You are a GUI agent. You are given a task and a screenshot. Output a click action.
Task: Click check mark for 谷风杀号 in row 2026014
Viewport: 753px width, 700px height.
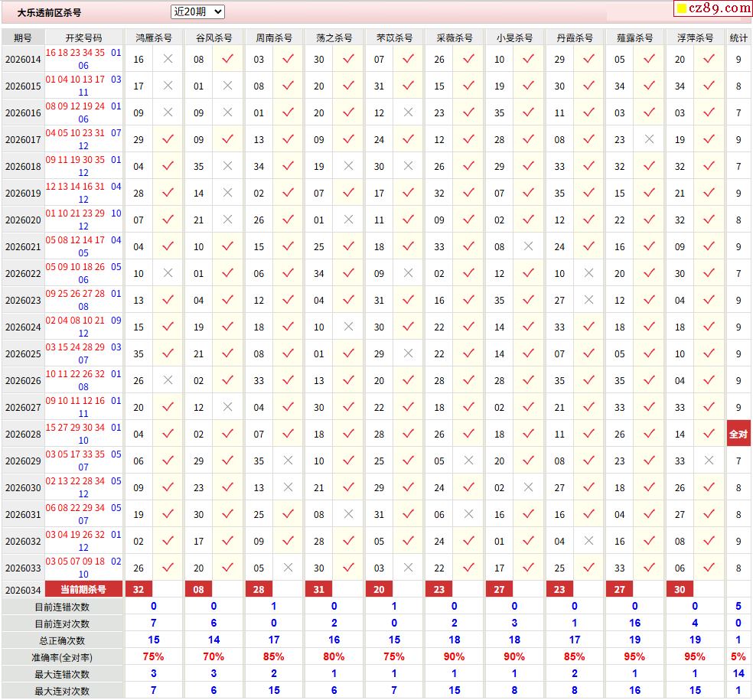[227, 59]
